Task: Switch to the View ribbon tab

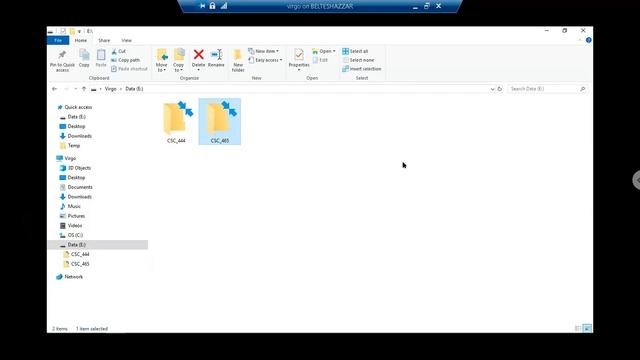Action: (x=127, y=40)
